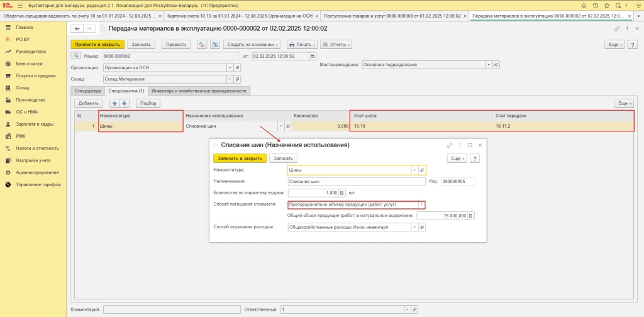Open the Отчеты dropdown menu
Image resolution: width=644 pixels, height=317 pixels.
[336, 45]
